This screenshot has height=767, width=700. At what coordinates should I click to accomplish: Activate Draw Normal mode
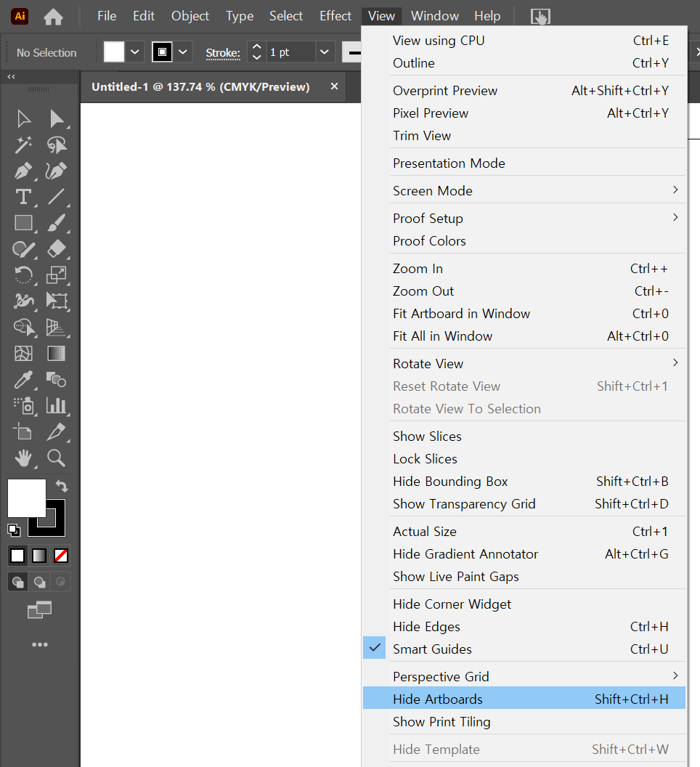[x=18, y=582]
